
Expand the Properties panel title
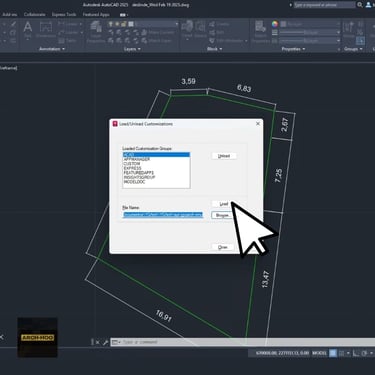click(x=293, y=49)
